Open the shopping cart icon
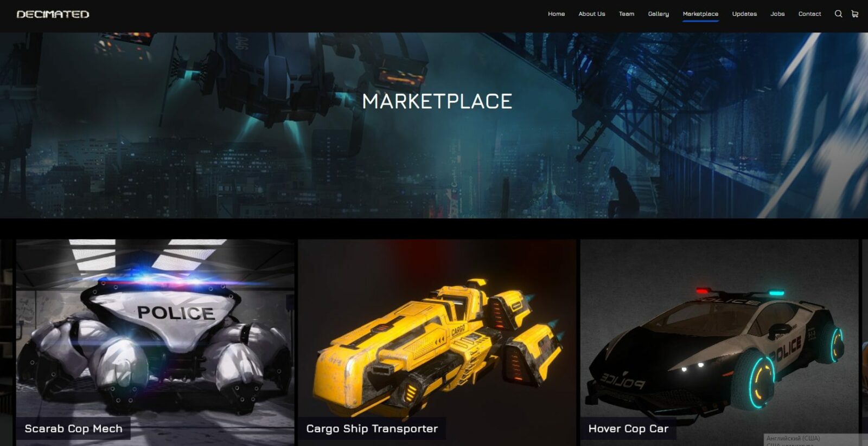The width and height of the screenshot is (868, 446). [x=855, y=14]
